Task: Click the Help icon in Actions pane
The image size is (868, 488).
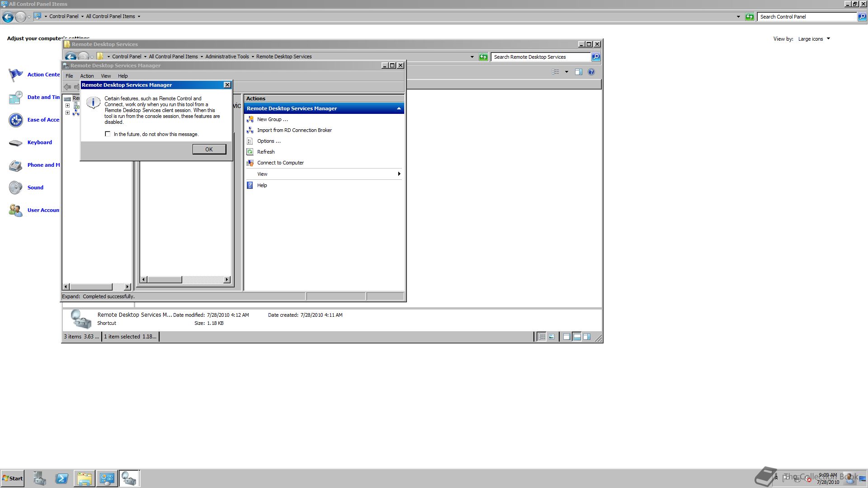Action: [x=250, y=185]
